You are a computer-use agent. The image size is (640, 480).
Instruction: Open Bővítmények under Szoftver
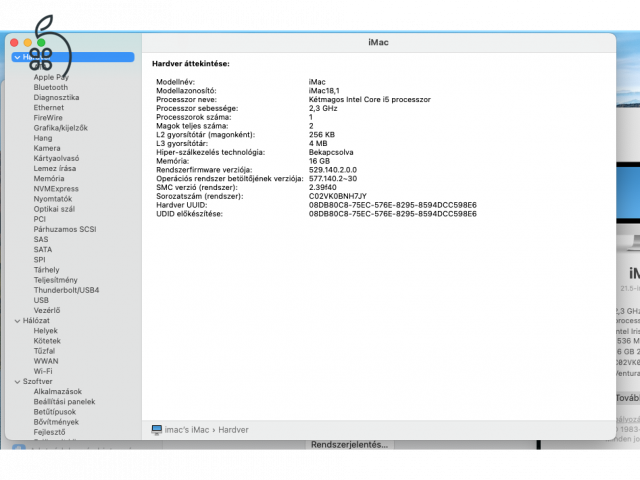[56, 422]
